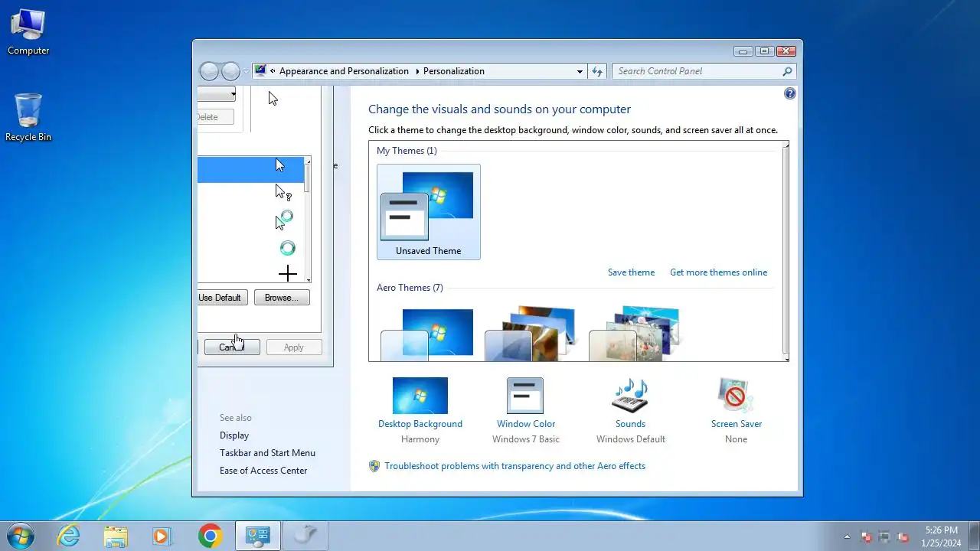The image size is (980, 551).
Task: Open Ease of Access Center link
Action: [x=263, y=471]
